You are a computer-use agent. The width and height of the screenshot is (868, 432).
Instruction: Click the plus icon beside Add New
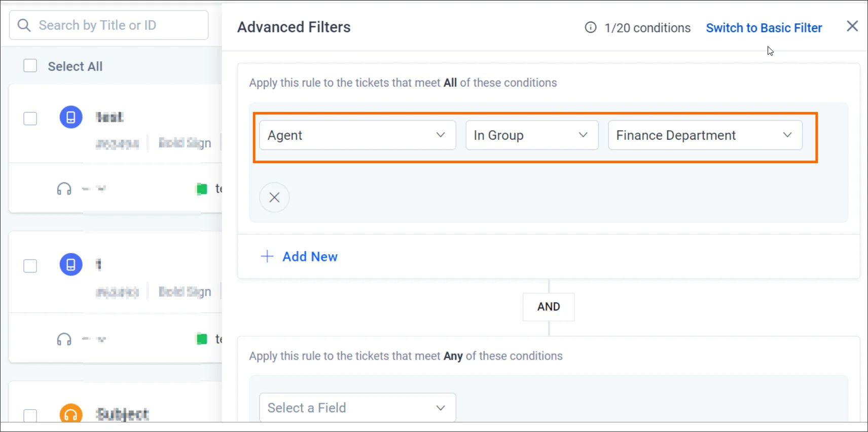pos(267,256)
